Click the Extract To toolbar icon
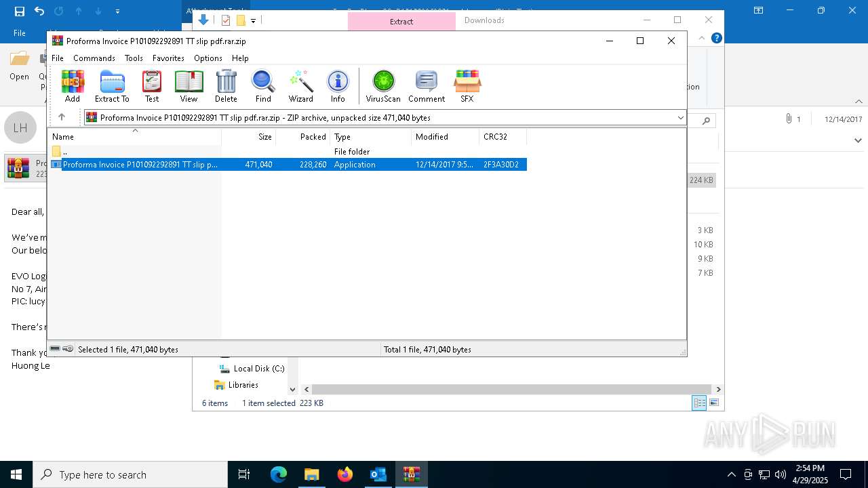The image size is (868, 488). (x=112, y=87)
